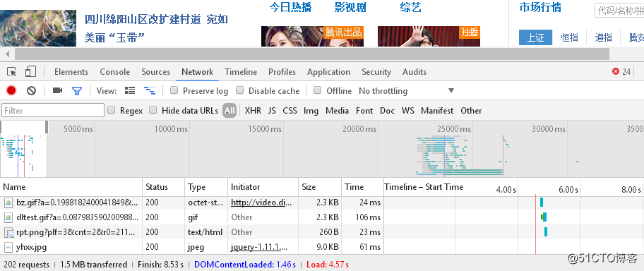Click the bz.gif file type icon

click(8, 203)
